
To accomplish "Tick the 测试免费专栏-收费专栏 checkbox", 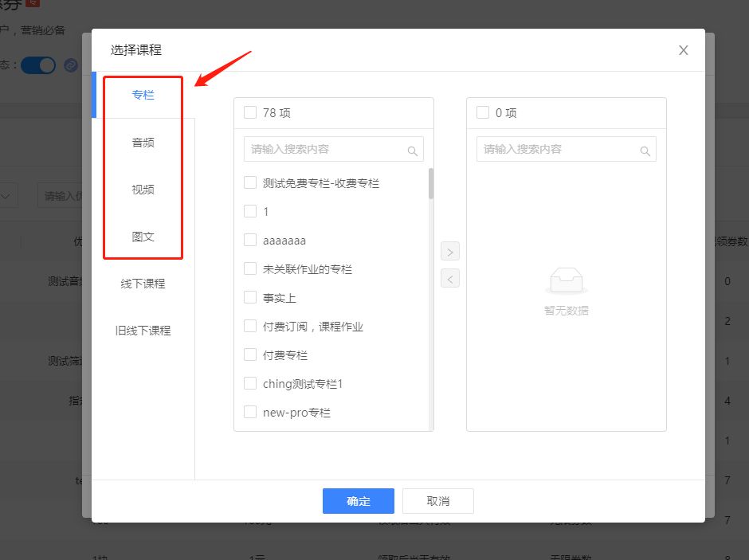I will (250, 183).
